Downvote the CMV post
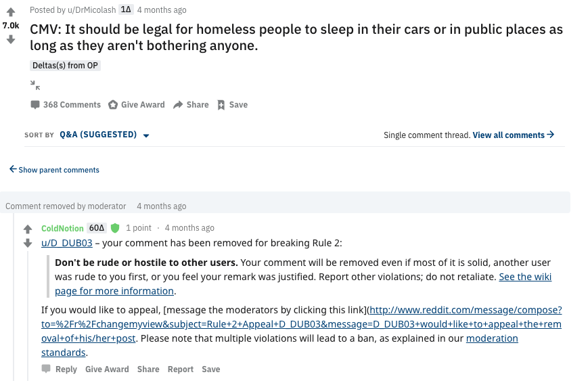588x385 pixels. (x=10, y=39)
